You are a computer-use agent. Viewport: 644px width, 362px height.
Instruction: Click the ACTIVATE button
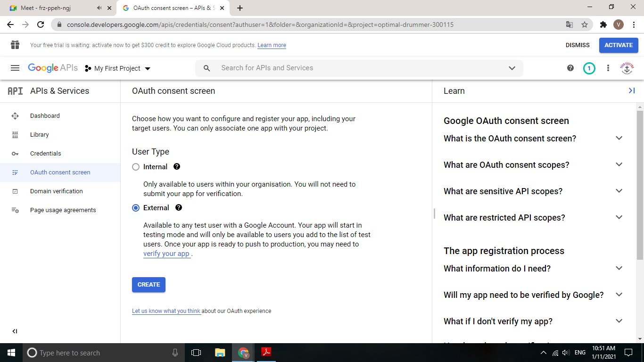[x=619, y=45]
